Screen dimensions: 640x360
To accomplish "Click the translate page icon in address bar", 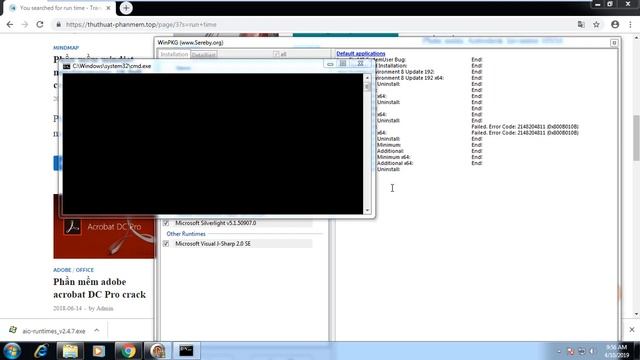I will click(581, 24).
